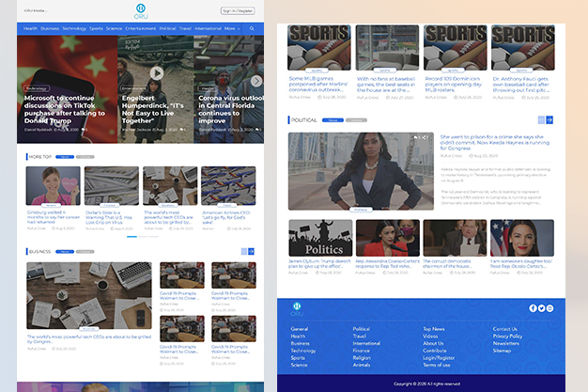Go to next Business section page arrow

[251, 251]
